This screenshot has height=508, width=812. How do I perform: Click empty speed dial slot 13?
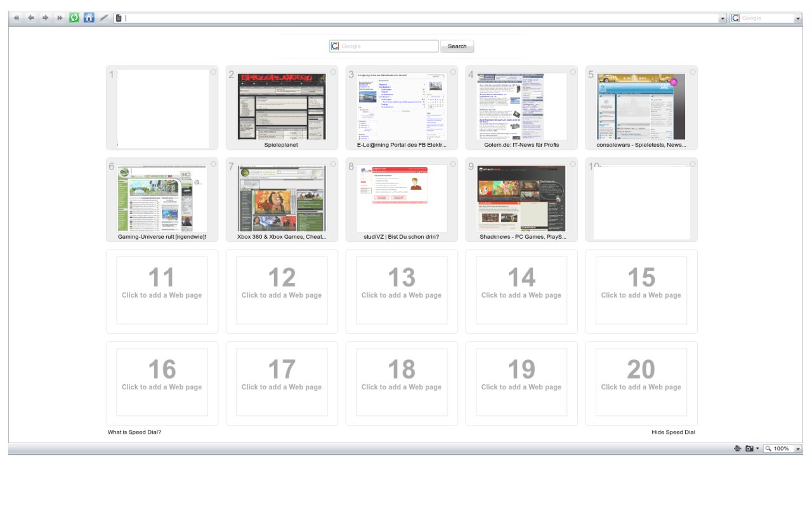pyautogui.click(x=402, y=291)
